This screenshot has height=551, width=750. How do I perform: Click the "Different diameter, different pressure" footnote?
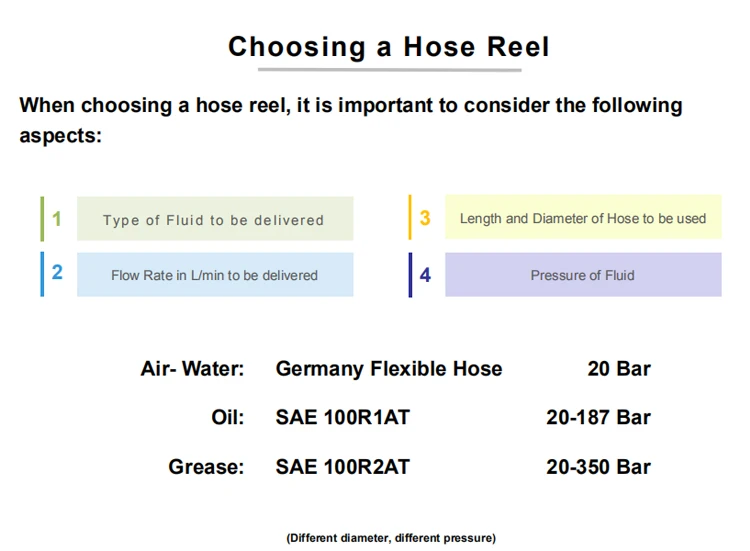[x=390, y=538]
